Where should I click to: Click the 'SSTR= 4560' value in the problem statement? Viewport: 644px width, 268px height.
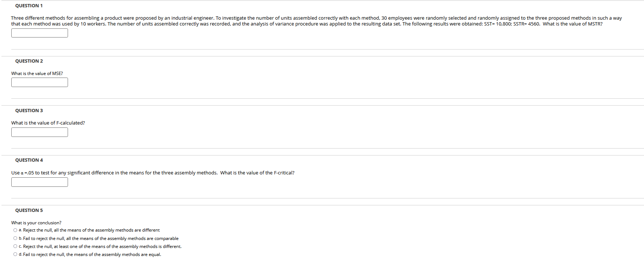coord(526,24)
